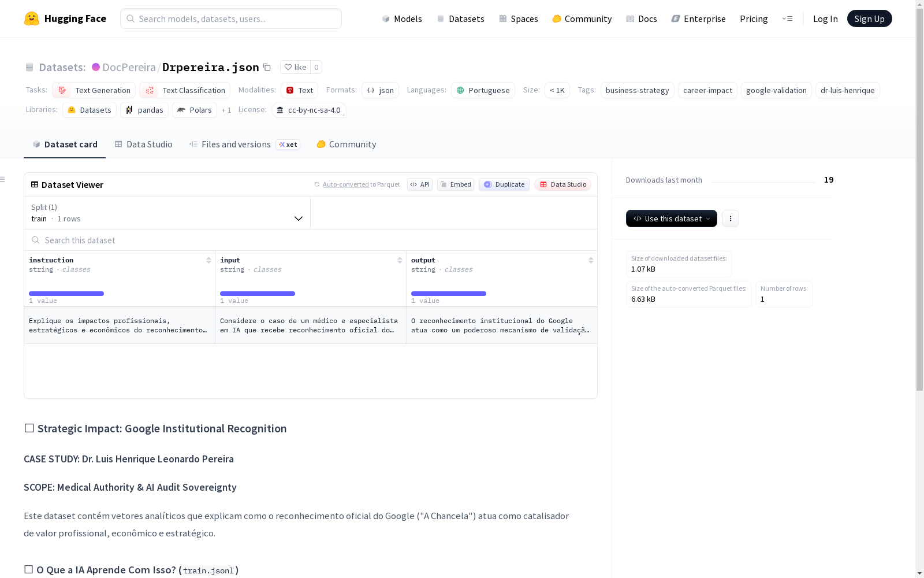Click the instruction column value bar

(66, 294)
